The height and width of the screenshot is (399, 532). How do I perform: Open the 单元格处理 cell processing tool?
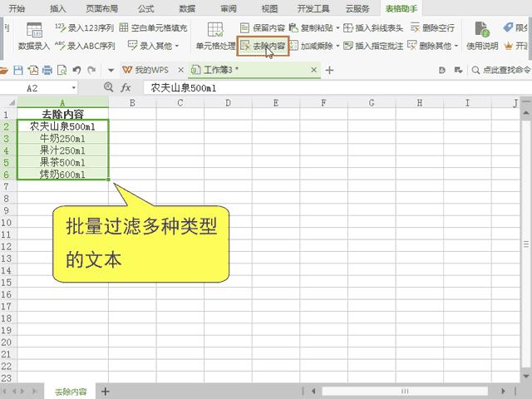tap(215, 37)
